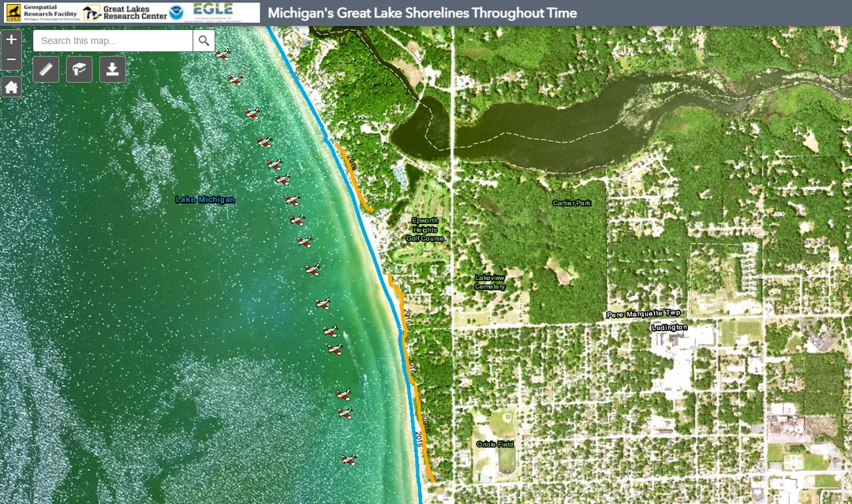The width and height of the screenshot is (852, 504).
Task: Open the graduation cap tutorial widget
Action: tap(80, 69)
